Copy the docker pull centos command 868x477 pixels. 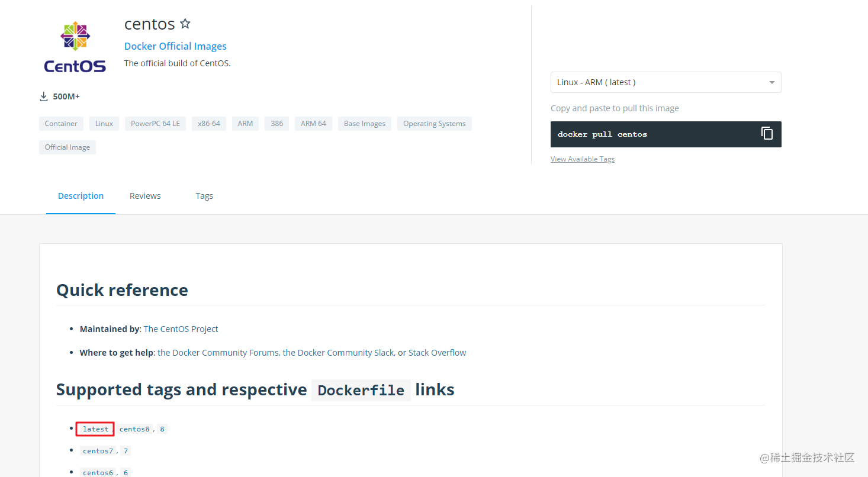767,134
